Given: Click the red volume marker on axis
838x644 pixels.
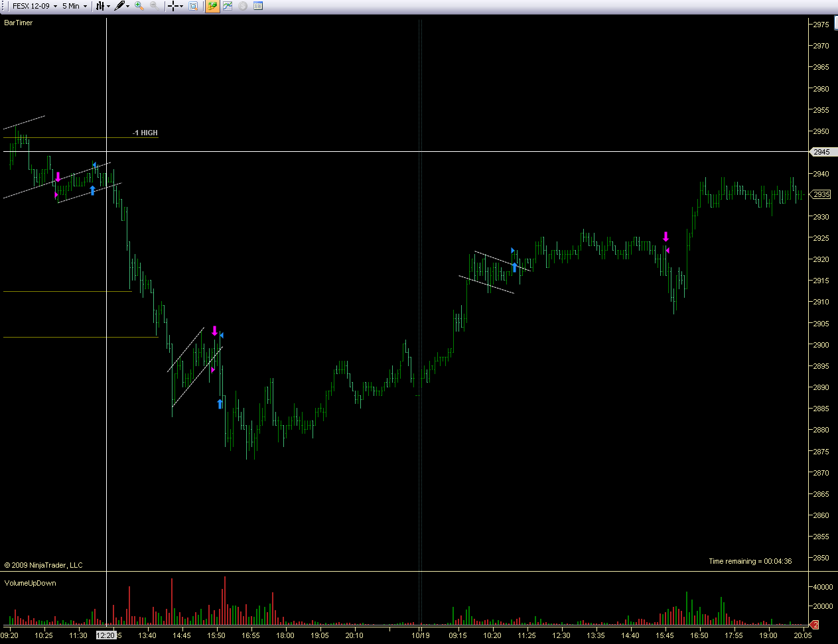Looking at the screenshot, I should point(815,625).
